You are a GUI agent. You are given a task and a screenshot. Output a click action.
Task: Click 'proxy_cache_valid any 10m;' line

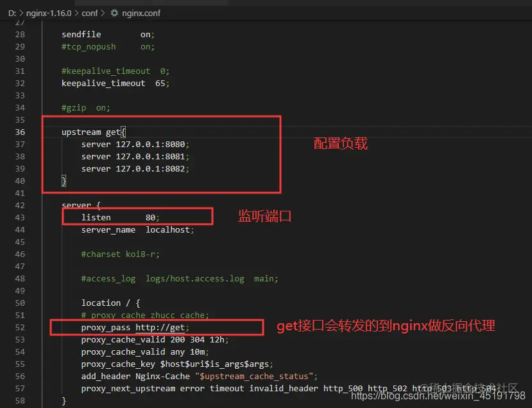click(145, 352)
